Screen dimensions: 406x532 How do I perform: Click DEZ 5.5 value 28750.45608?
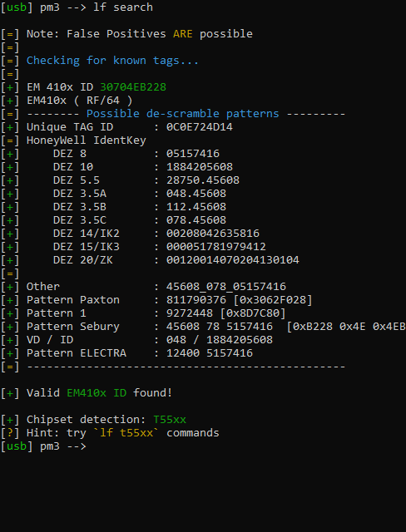coord(203,180)
